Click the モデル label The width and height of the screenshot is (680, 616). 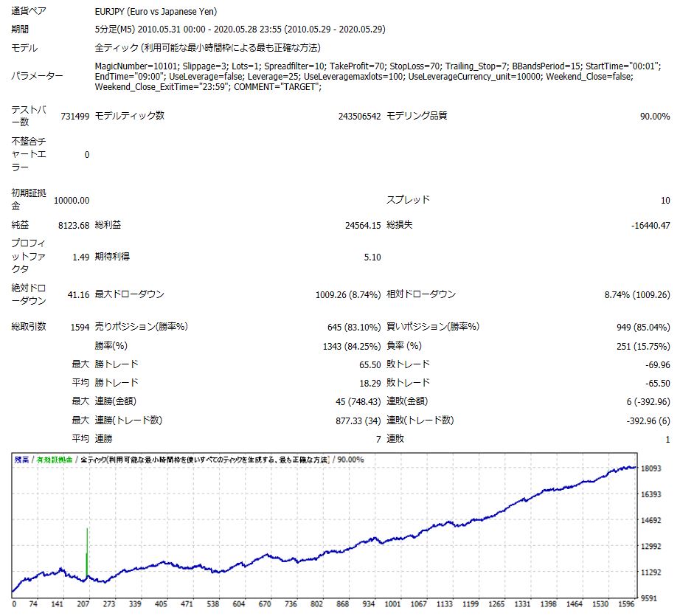click(x=24, y=48)
